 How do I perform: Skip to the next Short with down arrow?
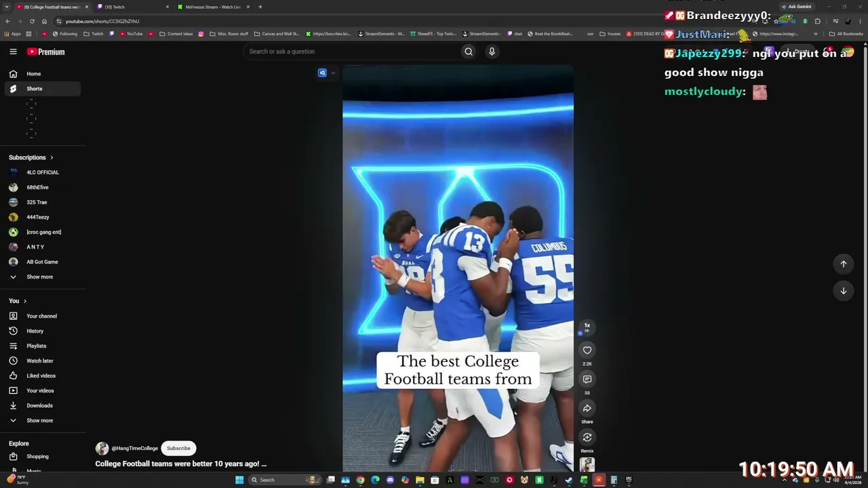(844, 291)
